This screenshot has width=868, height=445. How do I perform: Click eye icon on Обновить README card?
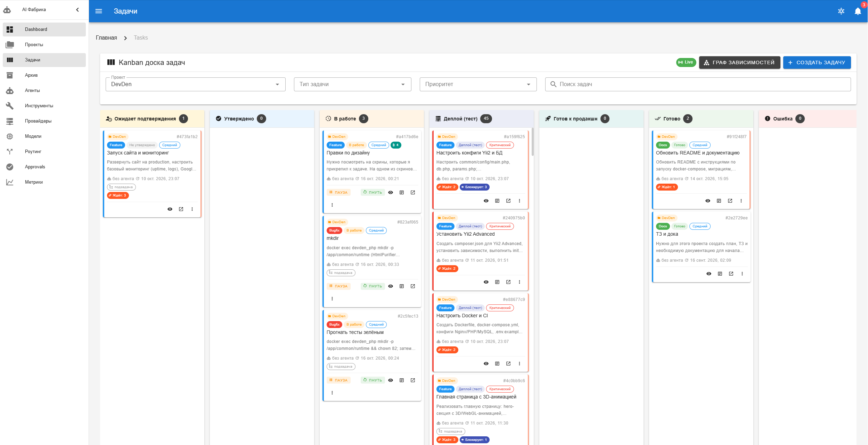[x=708, y=201]
